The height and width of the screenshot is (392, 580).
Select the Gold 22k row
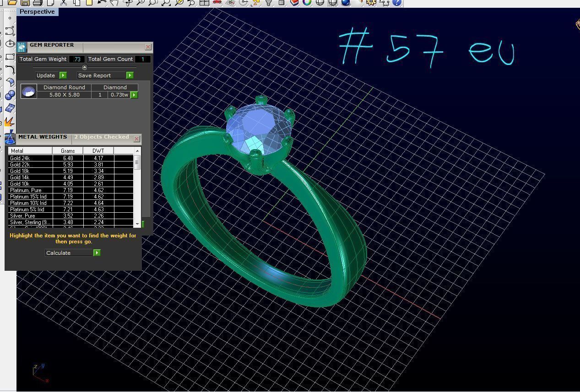[x=71, y=164]
